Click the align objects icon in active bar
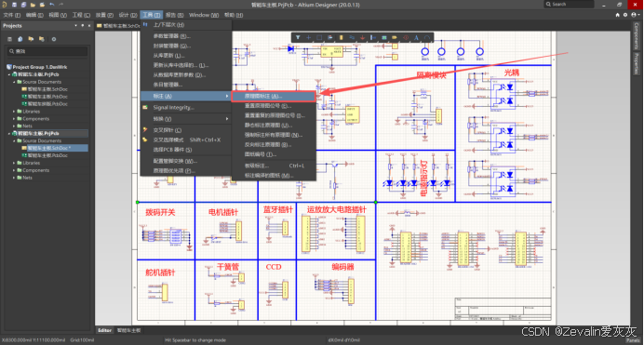Image resolution: width=644 pixels, height=345 pixels. coord(329,37)
